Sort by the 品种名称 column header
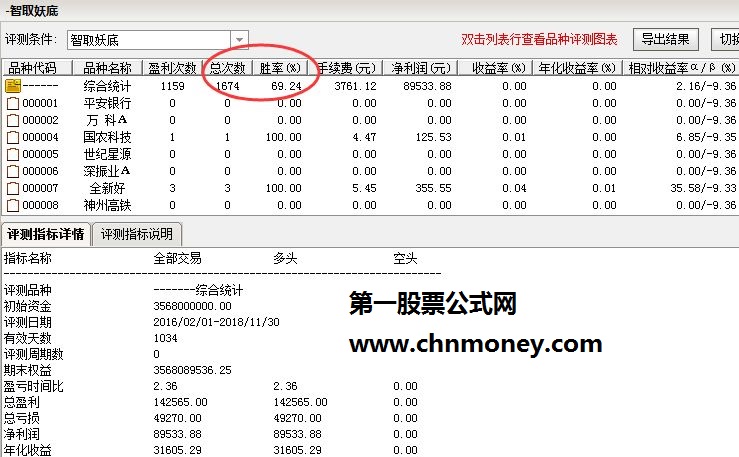The width and height of the screenshot is (739, 457). pyautogui.click(x=107, y=68)
